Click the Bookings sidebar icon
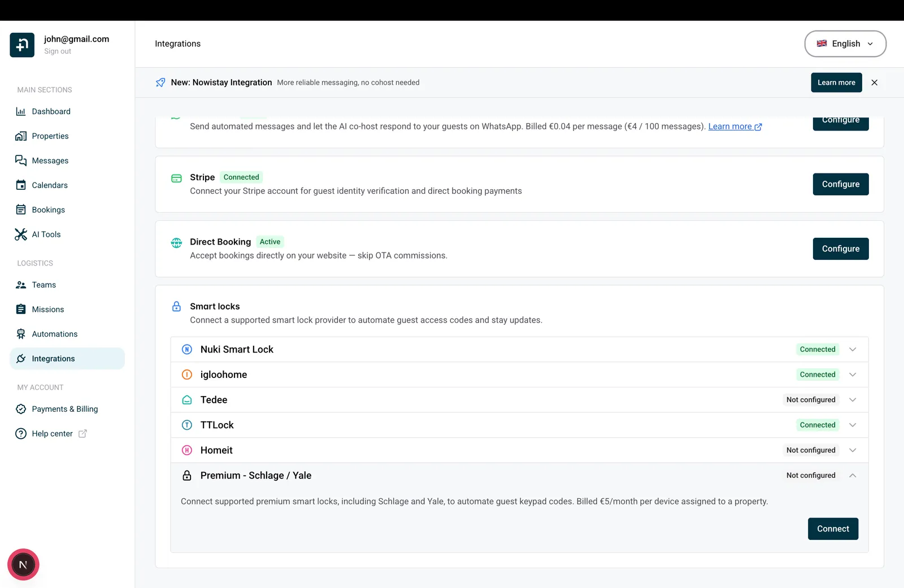The width and height of the screenshot is (904, 588). [21, 210]
